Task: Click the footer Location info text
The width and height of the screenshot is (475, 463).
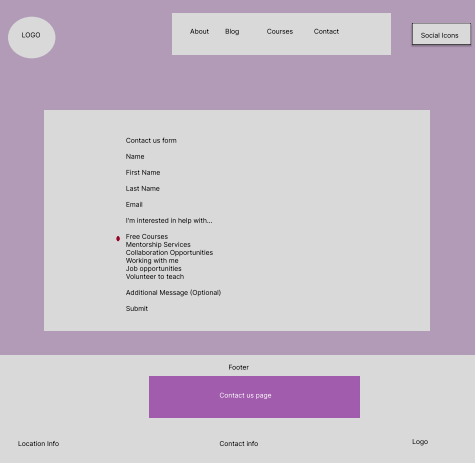Action: (38, 443)
